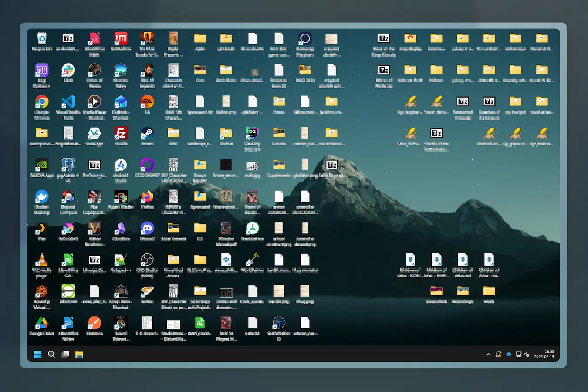This screenshot has height=392, width=588.
Task: Launch the Android Studio shortcut
Action: pos(121,165)
